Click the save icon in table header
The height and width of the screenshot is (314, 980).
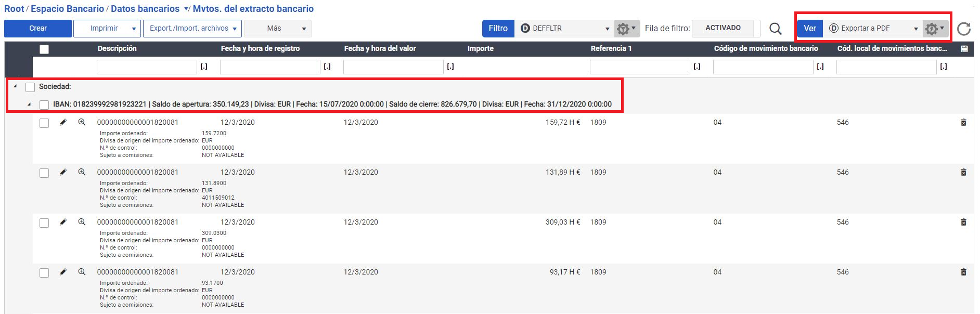pos(964,49)
